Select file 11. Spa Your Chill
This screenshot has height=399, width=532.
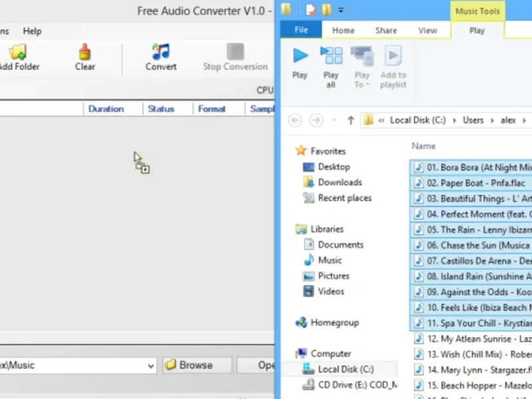[471, 323]
